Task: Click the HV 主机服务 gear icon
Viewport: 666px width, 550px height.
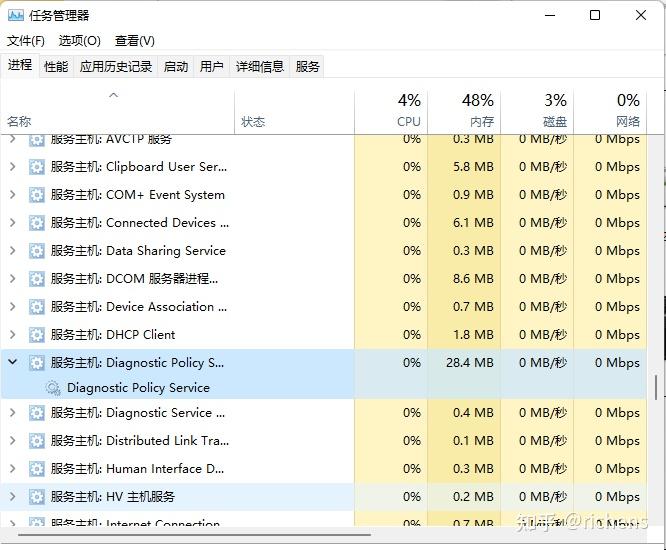Action: pos(37,497)
